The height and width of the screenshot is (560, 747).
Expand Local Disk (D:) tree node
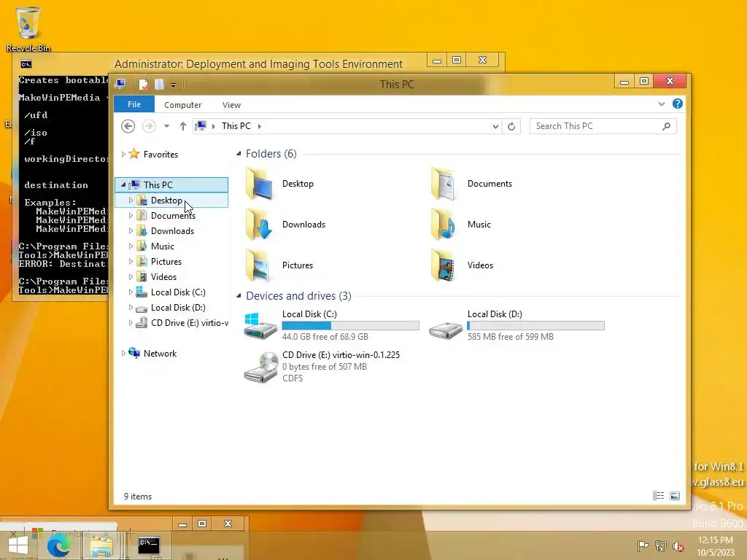pyautogui.click(x=131, y=308)
